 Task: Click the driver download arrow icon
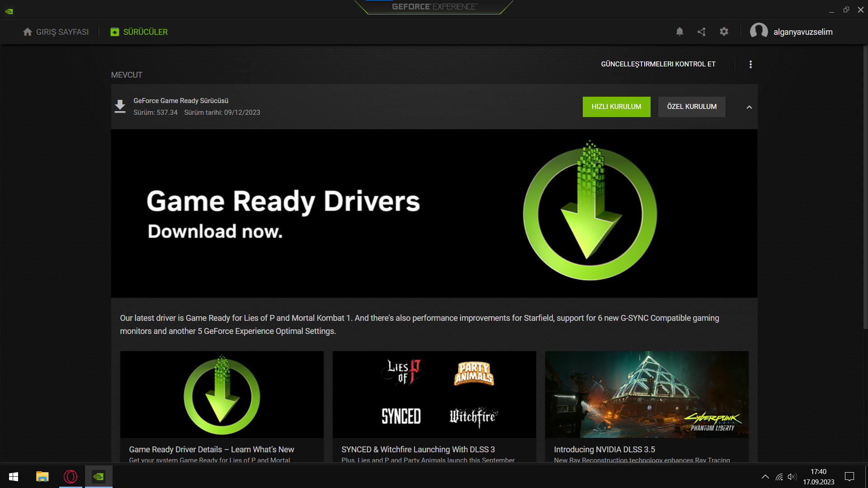(120, 107)
